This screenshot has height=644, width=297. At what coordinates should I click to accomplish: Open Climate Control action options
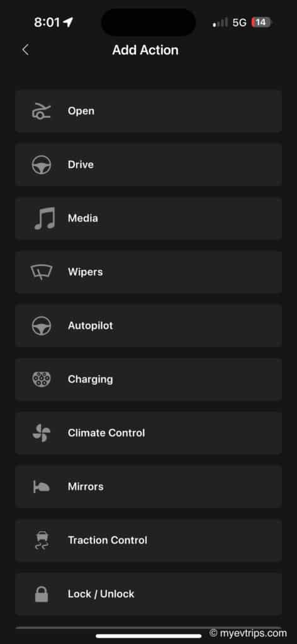point(148,433)
